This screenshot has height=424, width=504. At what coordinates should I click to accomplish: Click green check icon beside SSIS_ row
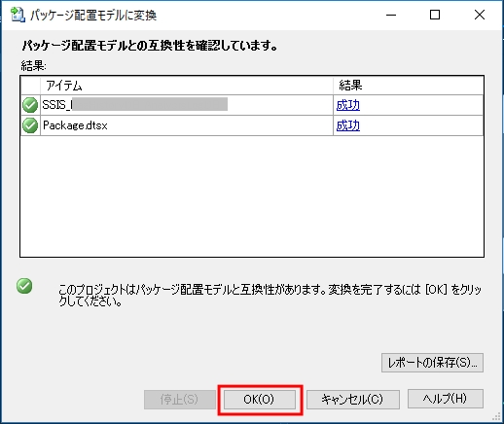30,105
